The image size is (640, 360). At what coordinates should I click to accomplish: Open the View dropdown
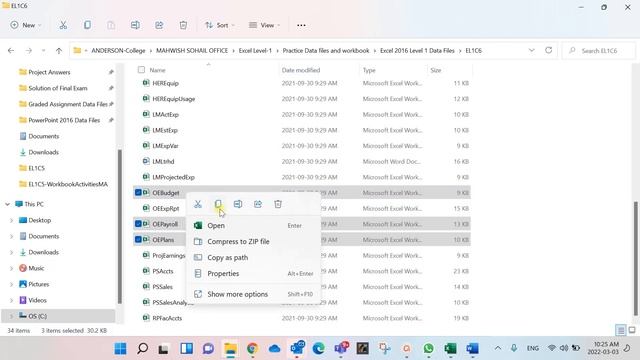[264, 25]
